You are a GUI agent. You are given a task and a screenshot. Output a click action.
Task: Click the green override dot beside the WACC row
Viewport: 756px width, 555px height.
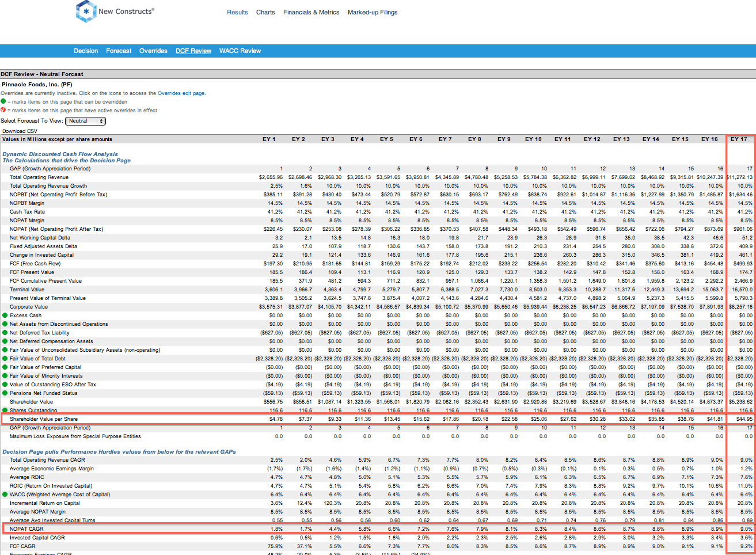point(5,495)
